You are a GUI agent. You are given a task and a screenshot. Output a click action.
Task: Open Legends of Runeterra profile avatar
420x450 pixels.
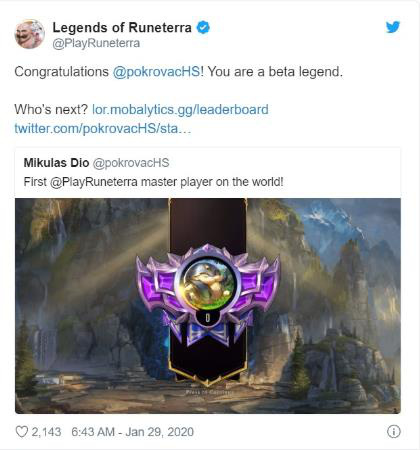click(29, 34)
